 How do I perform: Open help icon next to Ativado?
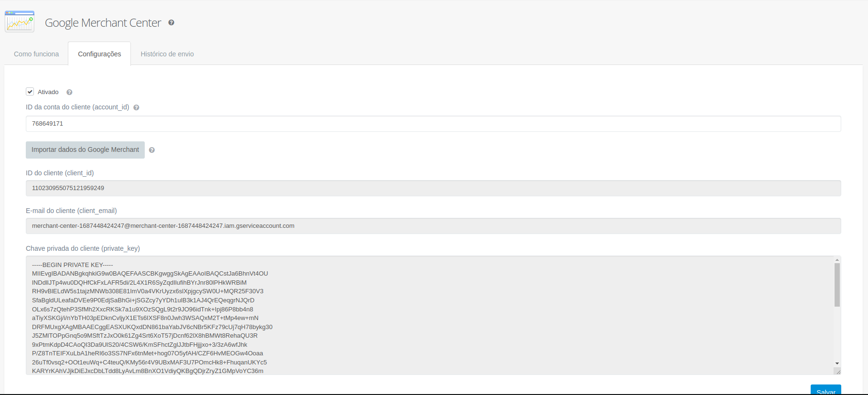69,92
